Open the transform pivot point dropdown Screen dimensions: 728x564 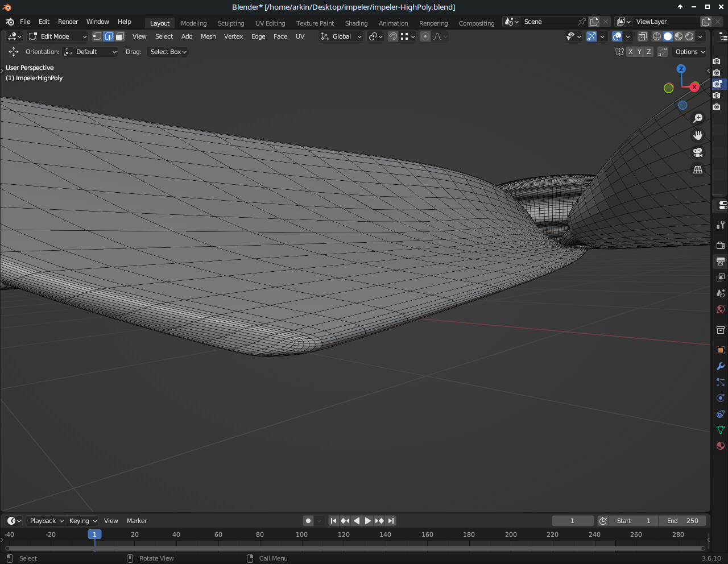[376, 36]
